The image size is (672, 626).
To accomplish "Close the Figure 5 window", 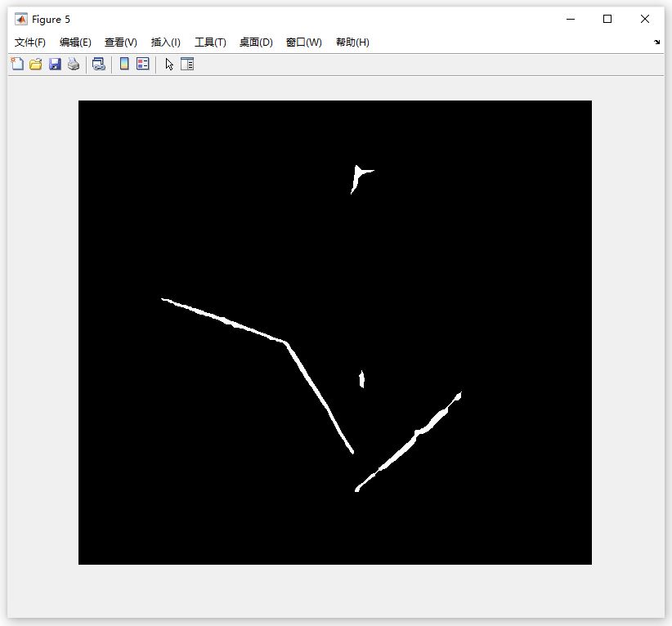I will [644, 19].
